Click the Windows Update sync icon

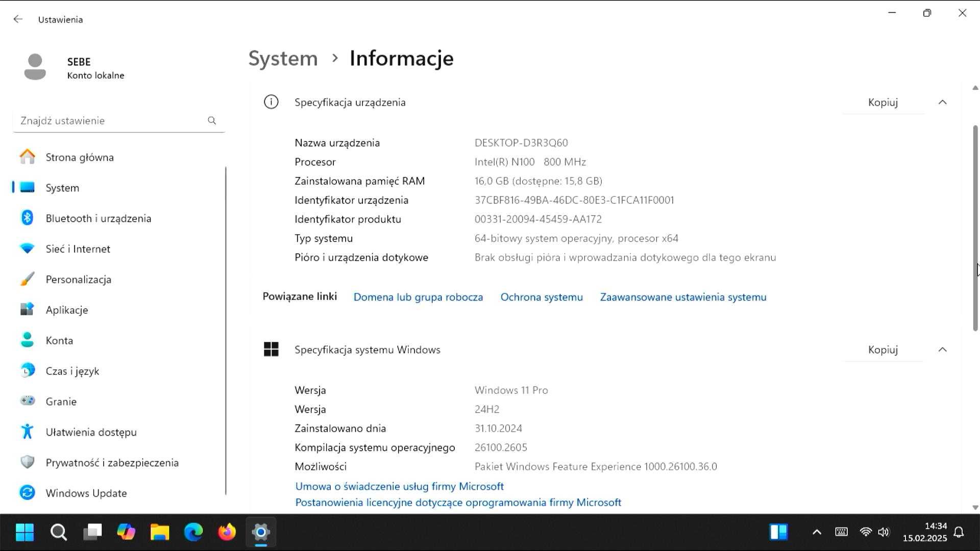[x=28, y=493]
